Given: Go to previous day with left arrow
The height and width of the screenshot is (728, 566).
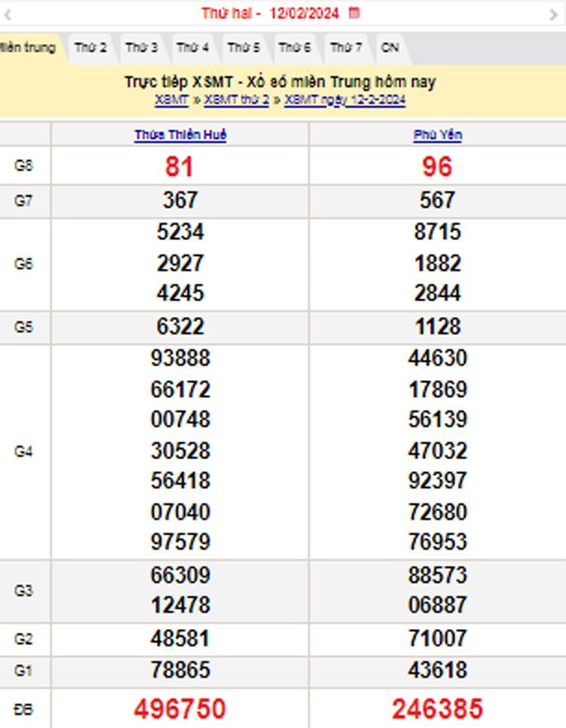Looking at the screenshot, I should [8, 14].
